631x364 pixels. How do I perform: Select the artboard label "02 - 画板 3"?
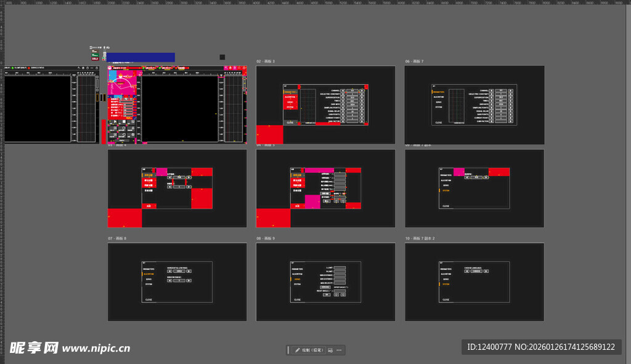coord(266,62)
